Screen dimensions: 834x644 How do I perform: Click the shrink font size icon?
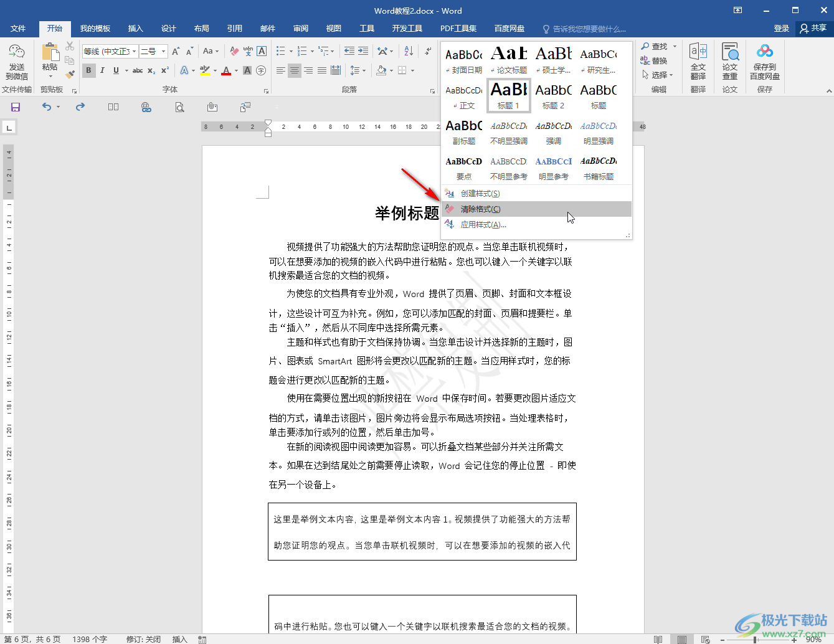point(189,51)
